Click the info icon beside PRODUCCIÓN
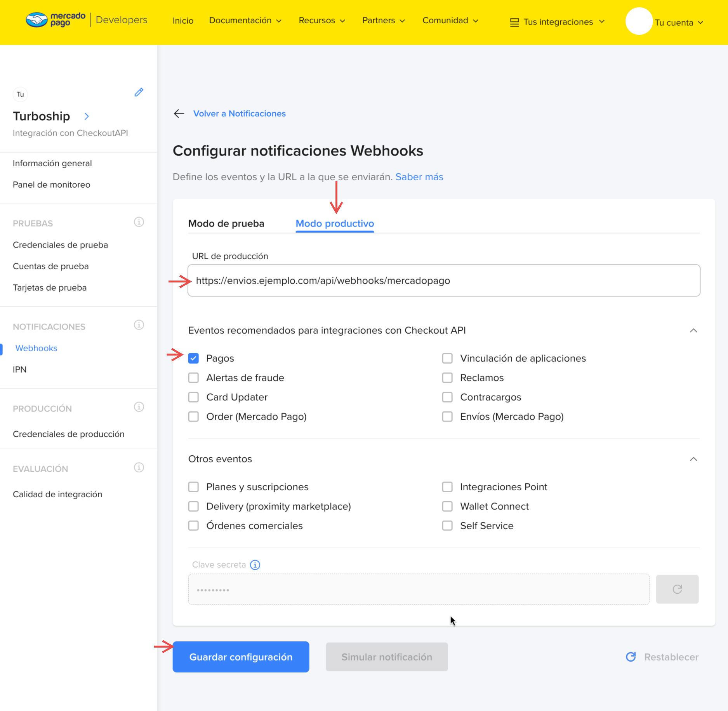Image resolution: width=728 pixels, height=711 pixels. point(139,407)
